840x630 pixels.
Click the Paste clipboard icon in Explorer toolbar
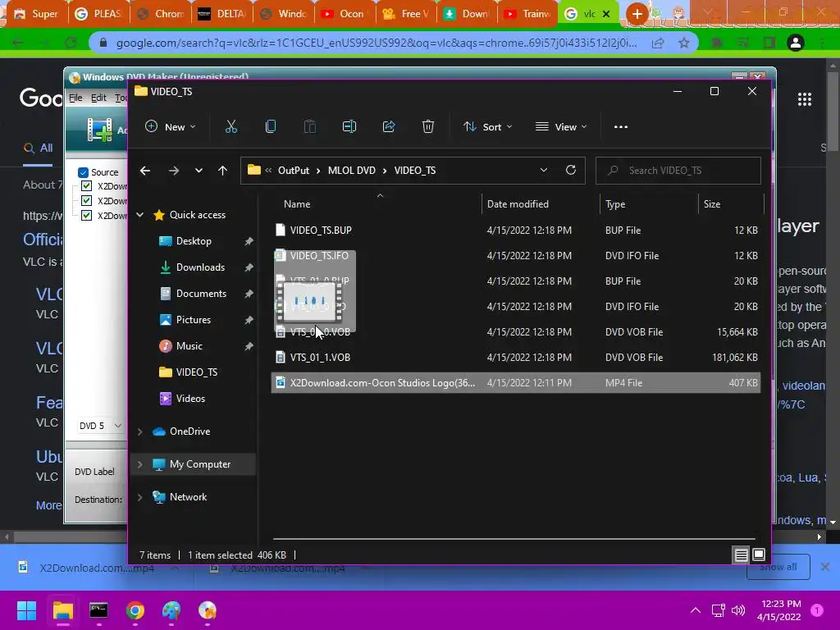[x=309, y=127]
